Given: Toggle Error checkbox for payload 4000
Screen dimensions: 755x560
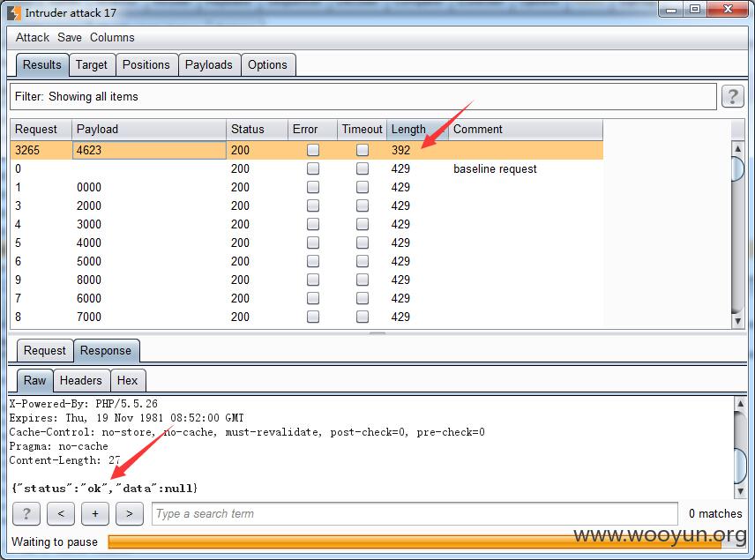Looking at the screenshot, I should click(x=313, y=243).
